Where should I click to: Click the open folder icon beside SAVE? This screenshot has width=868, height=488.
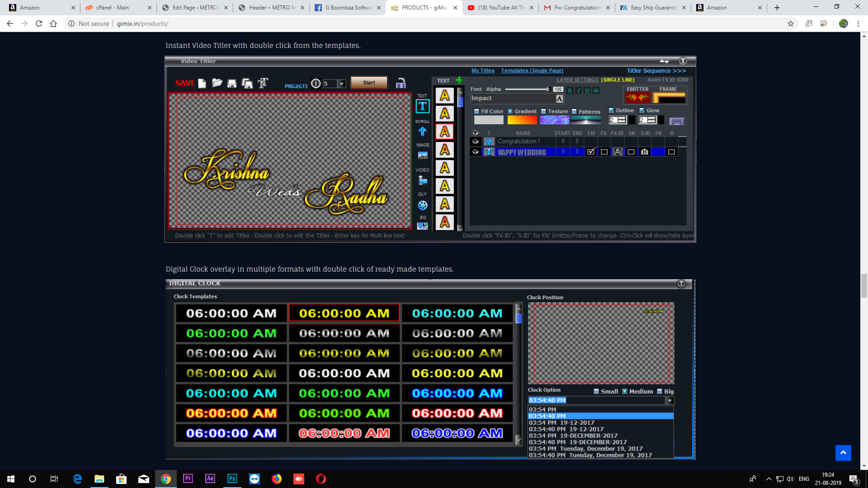217,83
